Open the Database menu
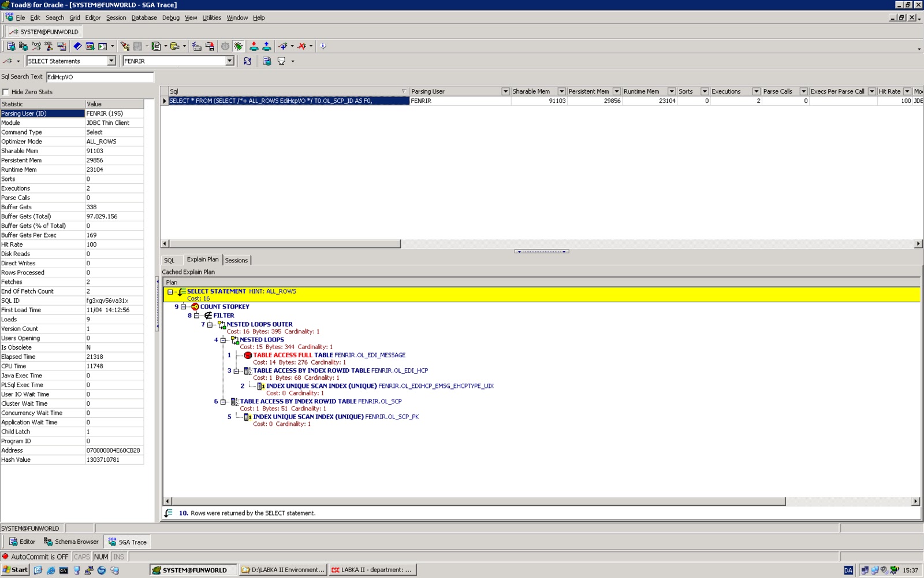Viewport: 924px width, 578px height. pyautogui.click(x=144, y=17)
